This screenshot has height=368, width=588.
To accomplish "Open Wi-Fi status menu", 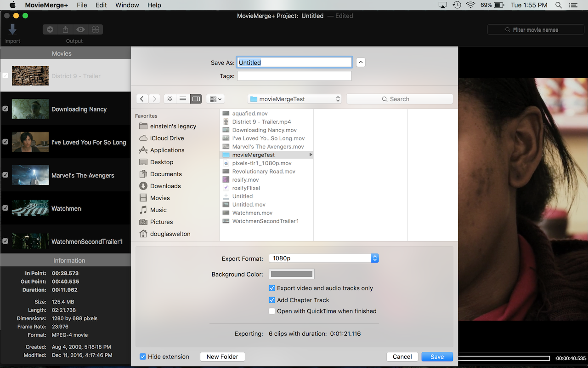I will (x=470, y=5).
